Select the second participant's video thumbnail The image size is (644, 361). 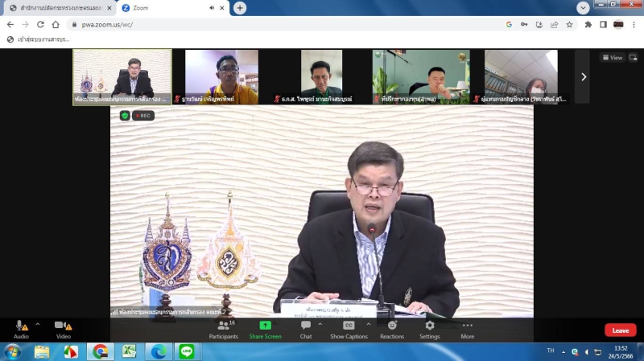coord(221,76)
